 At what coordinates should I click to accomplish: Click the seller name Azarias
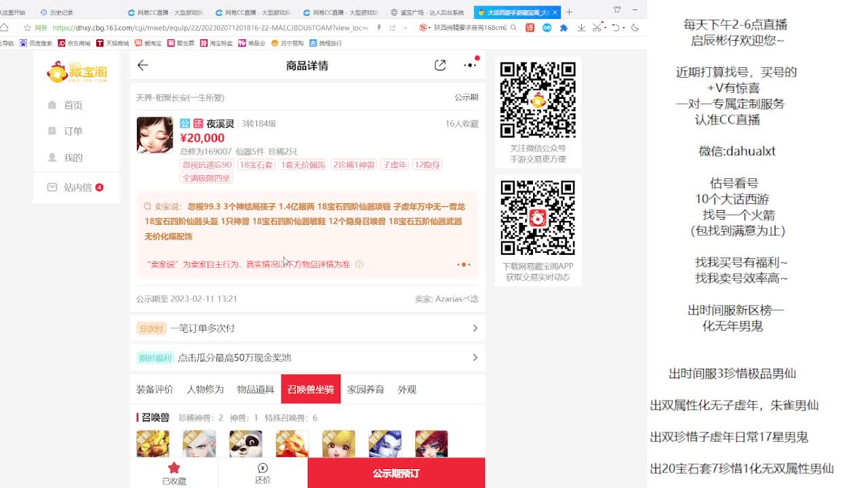click(x=457, y=299)
